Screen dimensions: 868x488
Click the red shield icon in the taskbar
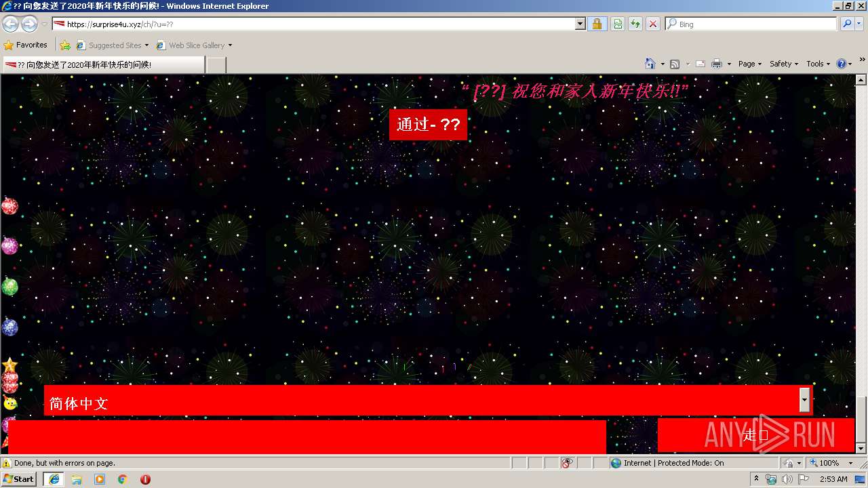[x=145, y=479]
